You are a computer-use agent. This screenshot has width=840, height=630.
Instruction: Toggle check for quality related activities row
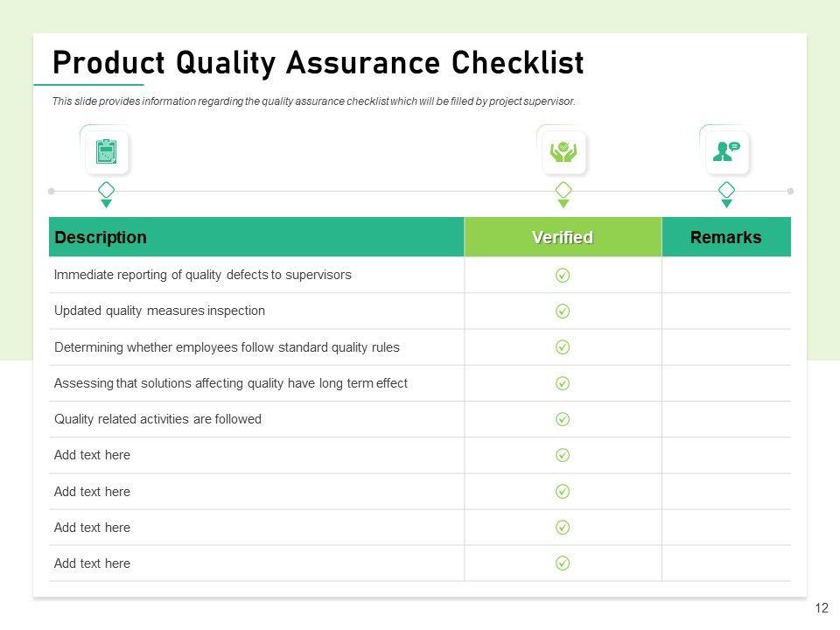[x=563, y=419]
